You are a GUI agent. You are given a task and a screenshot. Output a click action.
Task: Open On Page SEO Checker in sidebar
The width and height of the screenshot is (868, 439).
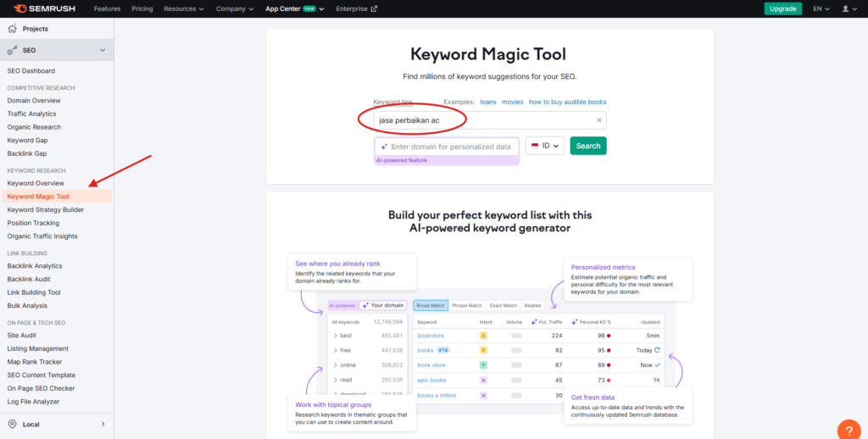[41, 389]
